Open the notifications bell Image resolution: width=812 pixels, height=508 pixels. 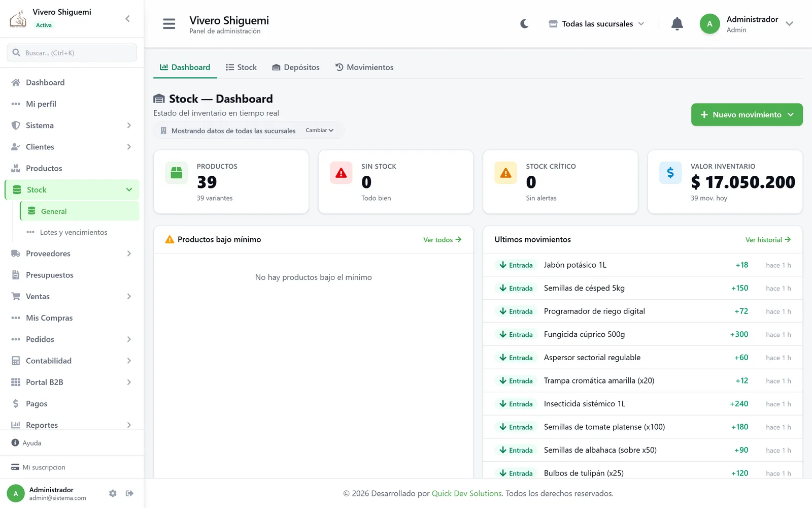(677, 24)
